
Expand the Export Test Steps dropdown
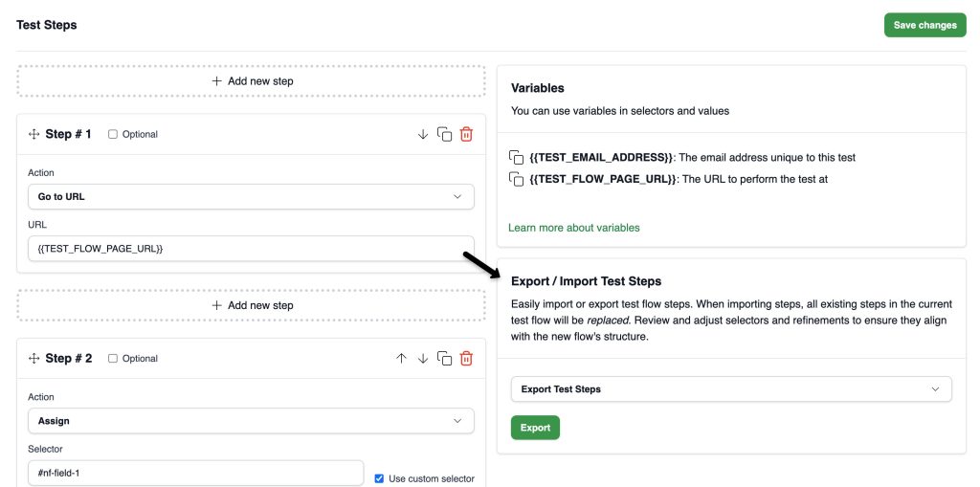tap(731, 388)
